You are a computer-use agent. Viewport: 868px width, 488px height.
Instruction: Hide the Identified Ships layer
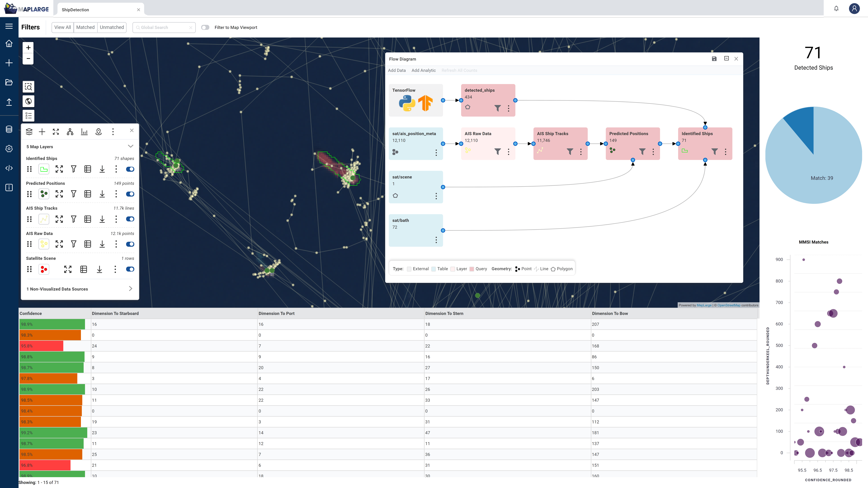point(130,169)
